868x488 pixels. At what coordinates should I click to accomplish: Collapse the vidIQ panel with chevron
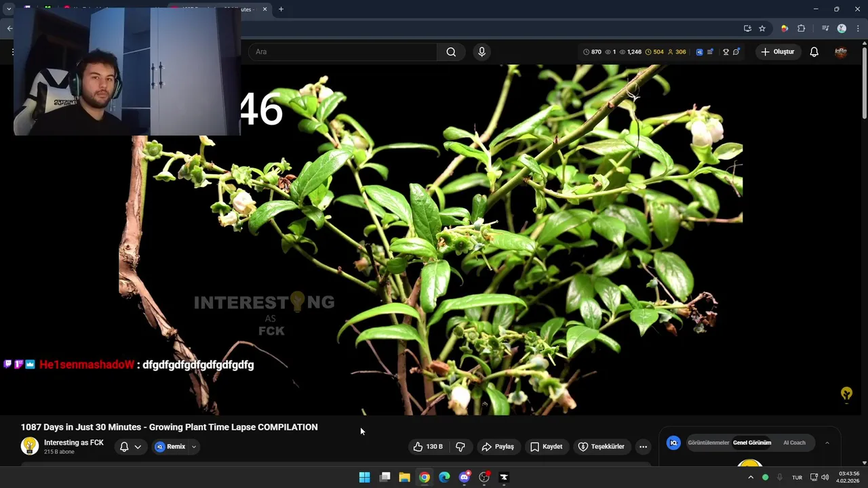click(x=827, y=443)
